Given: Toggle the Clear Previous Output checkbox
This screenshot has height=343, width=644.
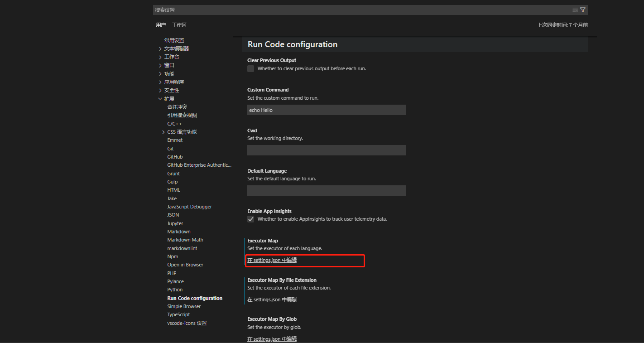Looking at the screenshot, I should pyautogui.click(x=251, y=69).
